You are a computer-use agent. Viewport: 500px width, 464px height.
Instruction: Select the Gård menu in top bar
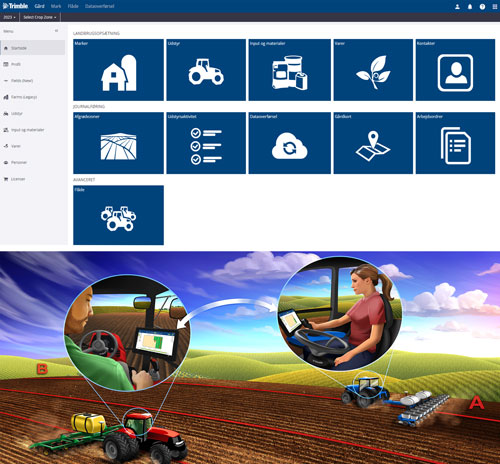(39, 6)
